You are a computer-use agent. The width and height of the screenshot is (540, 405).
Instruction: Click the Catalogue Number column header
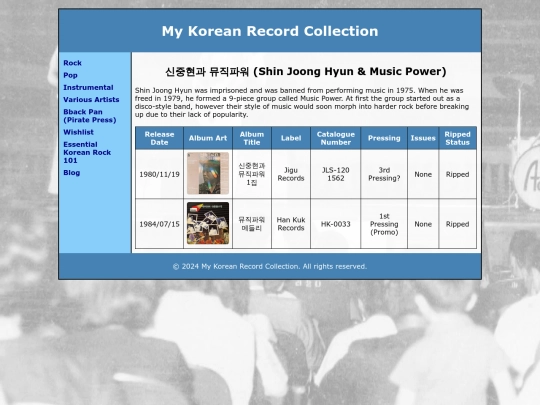[x=336, y=138]
